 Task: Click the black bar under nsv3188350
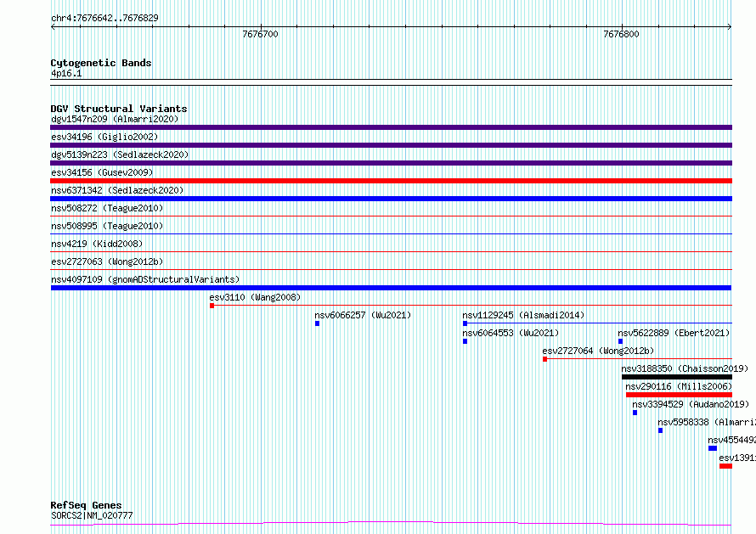coord(677,378)
